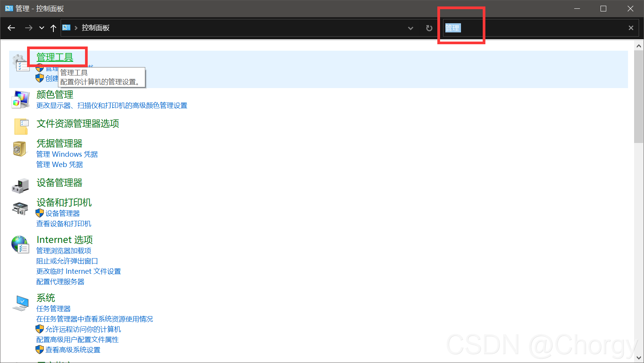Screen dimensions: 644x363
Task: Open 设备和打印机
Action: click(x=64, y=202)
